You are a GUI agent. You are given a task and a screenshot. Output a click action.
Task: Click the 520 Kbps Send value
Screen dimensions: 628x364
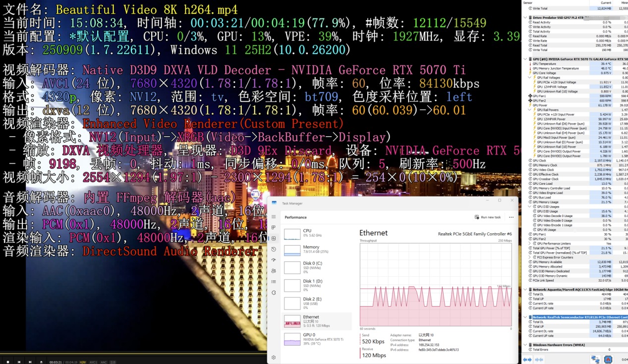click(x=374, y=341)
